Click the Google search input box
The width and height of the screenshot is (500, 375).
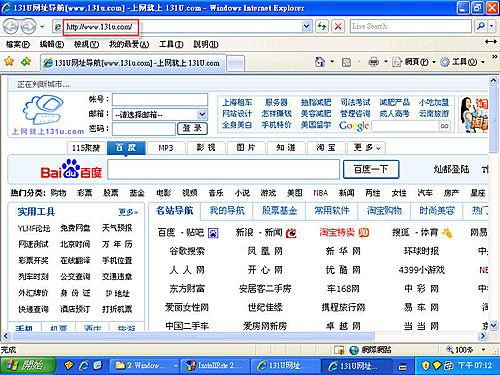pyautogui.click(x=405, y=126)
